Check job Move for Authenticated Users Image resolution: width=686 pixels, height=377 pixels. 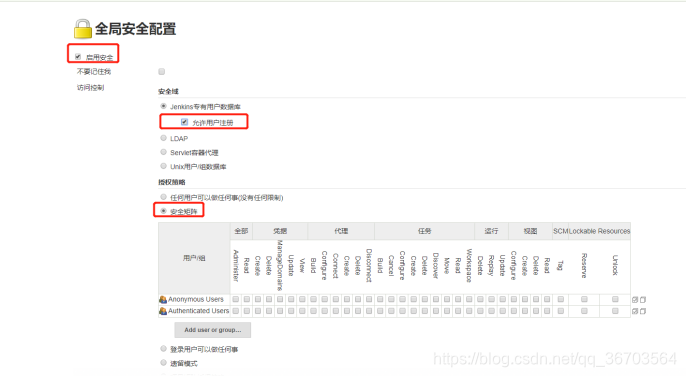click(447, 311)
